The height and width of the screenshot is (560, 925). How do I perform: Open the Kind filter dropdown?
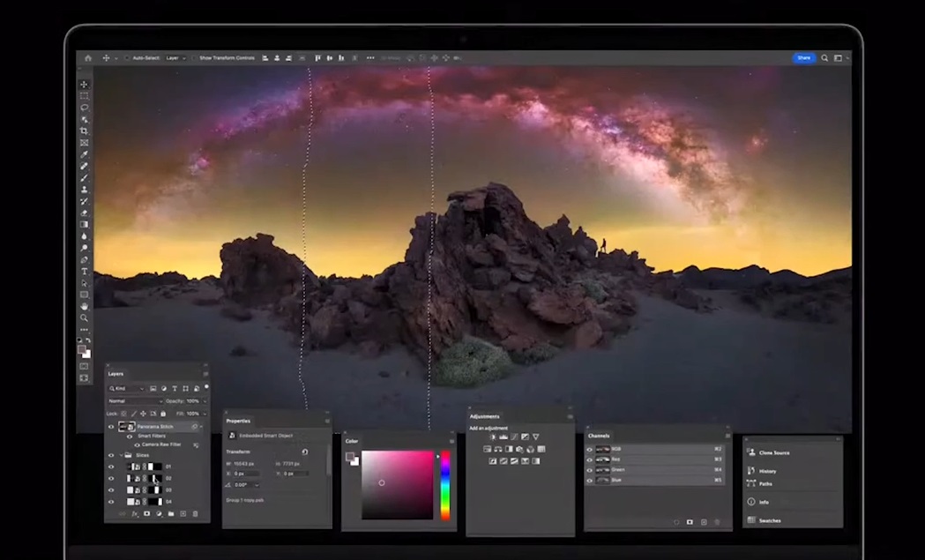point(126,388)
